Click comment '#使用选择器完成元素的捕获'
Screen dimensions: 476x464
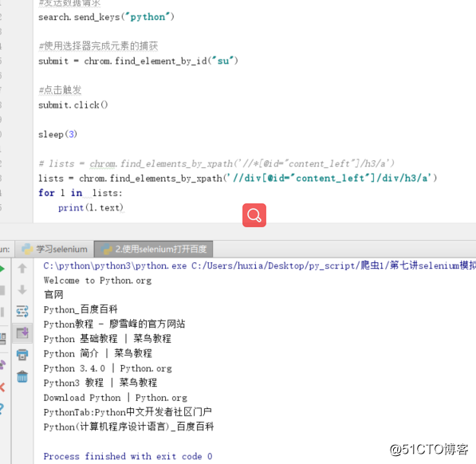98,46
